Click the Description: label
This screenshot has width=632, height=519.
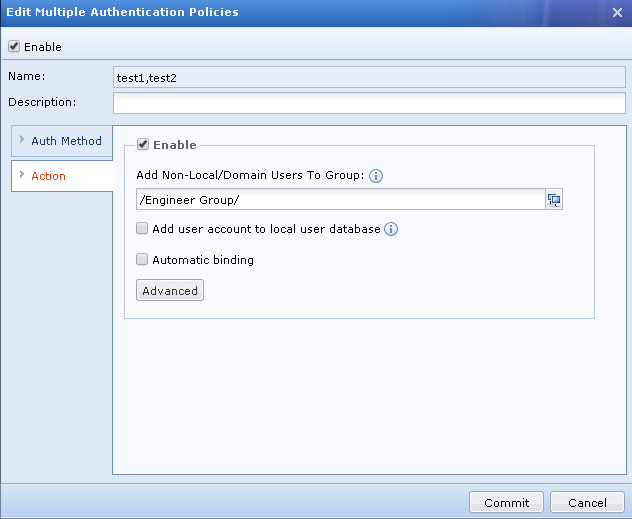(x=42, y=102)
